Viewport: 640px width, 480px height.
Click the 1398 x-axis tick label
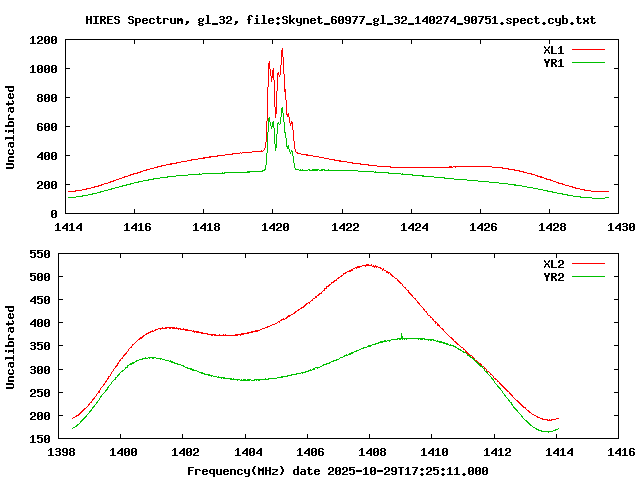(61, 452)
